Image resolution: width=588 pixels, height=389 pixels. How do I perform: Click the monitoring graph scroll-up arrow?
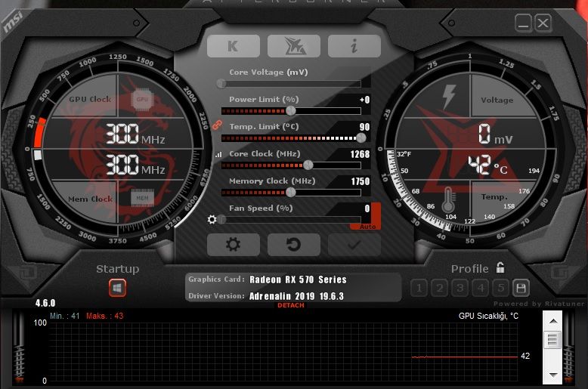click(x=553, y=322)
